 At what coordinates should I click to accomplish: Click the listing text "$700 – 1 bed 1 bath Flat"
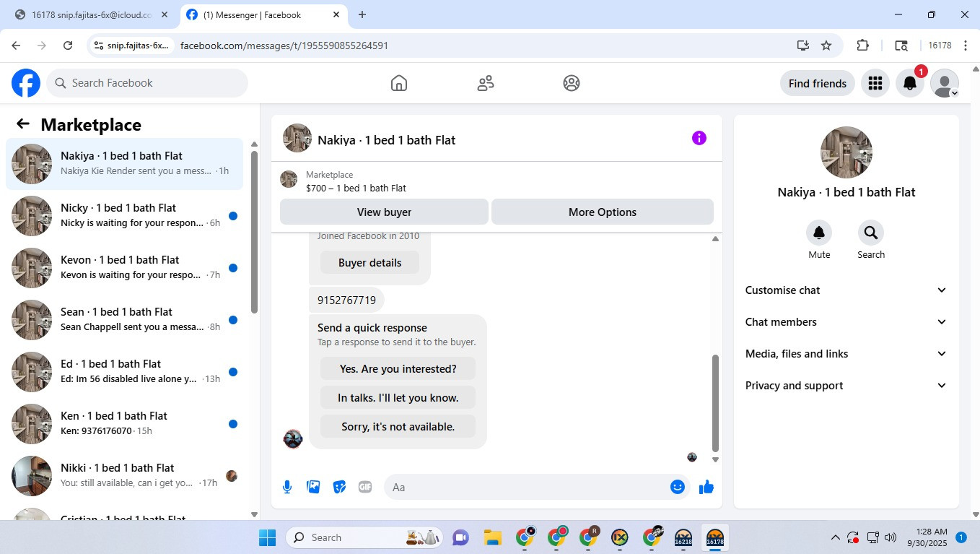(x=356, y=188)
